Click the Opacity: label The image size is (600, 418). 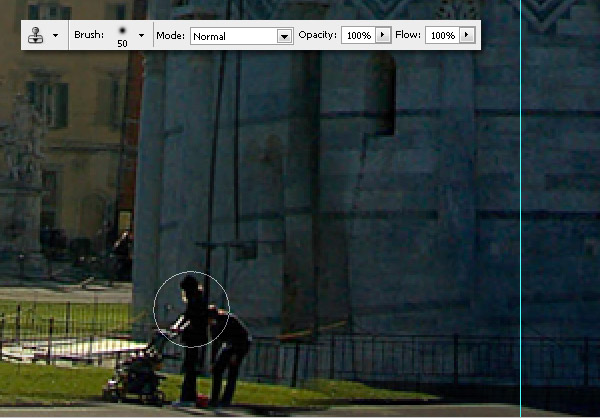click(317, 35)
